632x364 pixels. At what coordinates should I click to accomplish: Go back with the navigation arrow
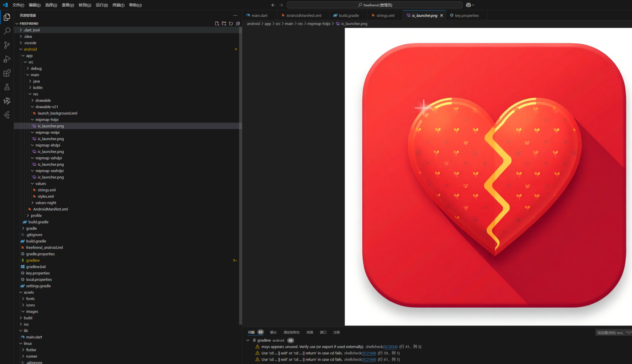coord(273,5)
